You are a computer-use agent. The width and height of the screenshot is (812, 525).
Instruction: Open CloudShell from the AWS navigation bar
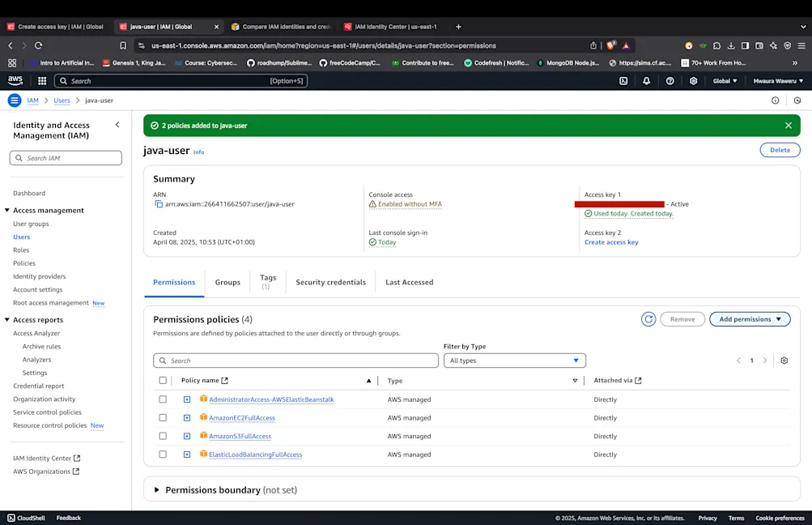[25, 518]
